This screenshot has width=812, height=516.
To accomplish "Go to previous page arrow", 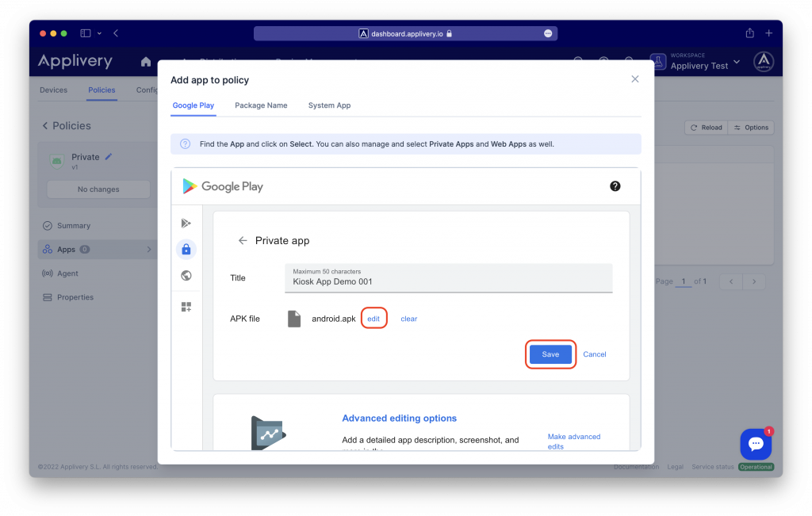I will (x=731, y=281).
